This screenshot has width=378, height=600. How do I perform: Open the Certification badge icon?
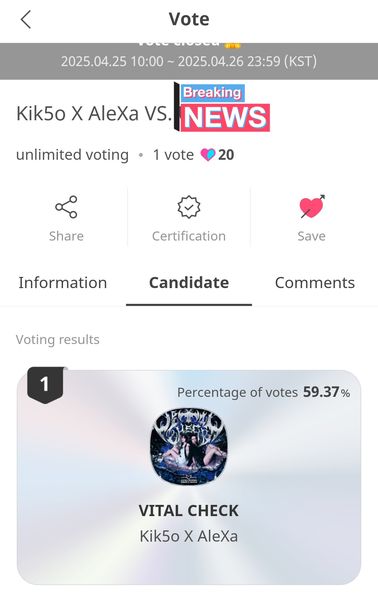pyautogui.click(x=189, y=207)
